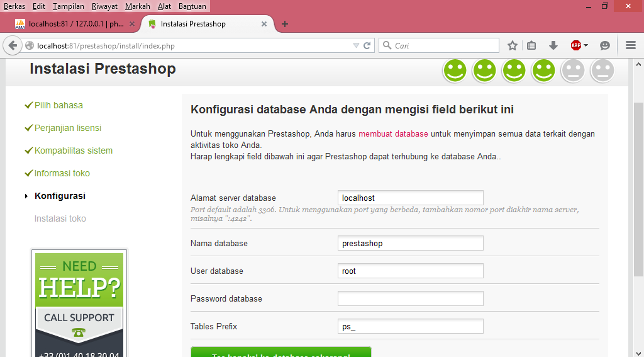Click the last grey neutral face icon

point(602,71)
